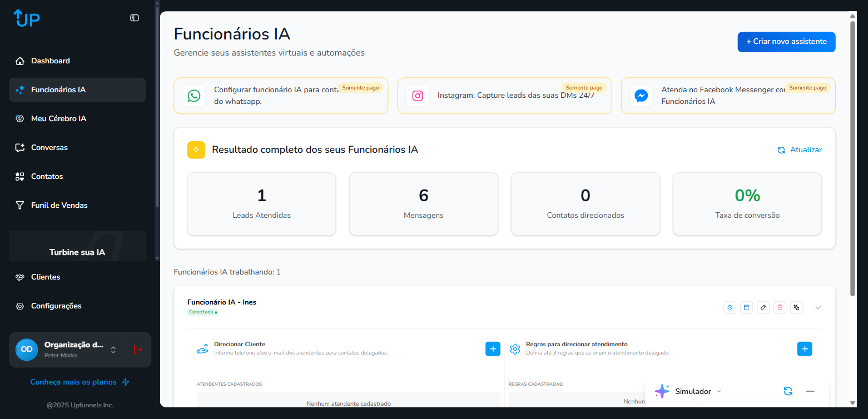The height and width of the screenshot is (419, 868).
Task: Click the black sparkles icon for Ines
Action: coord(797,307)
